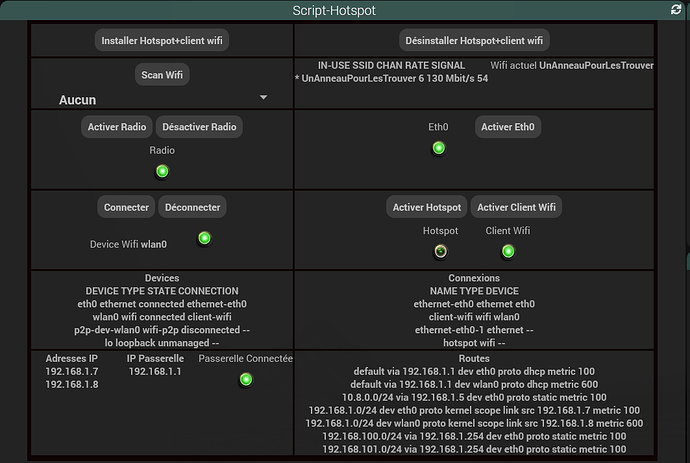The height and width of the screenshot is (463, 690).
Task: Click the Hotspot label under buttons
Action: click(440, 231)
